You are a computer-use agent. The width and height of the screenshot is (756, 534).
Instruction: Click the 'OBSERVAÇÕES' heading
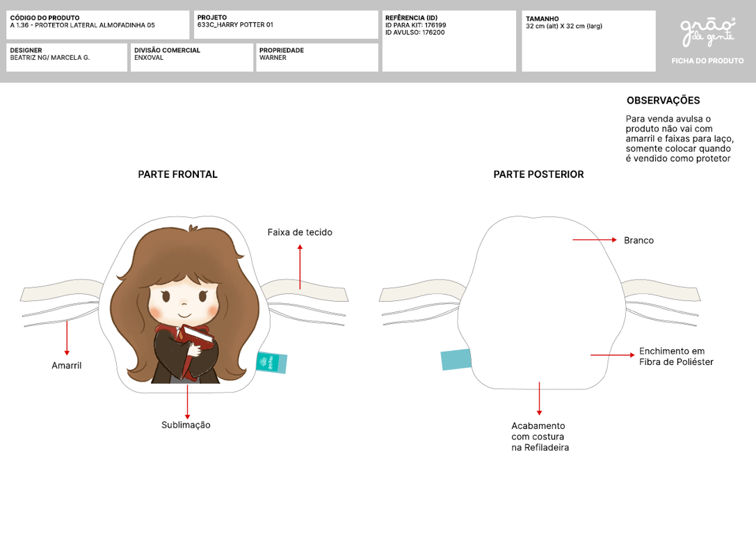(663, 100)
